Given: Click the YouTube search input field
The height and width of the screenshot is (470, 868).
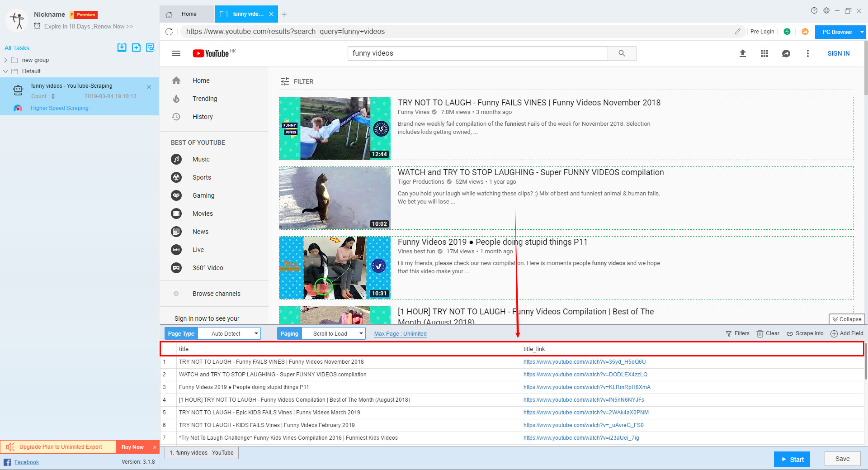Looking at the screenshot, I should coord(478,53).
